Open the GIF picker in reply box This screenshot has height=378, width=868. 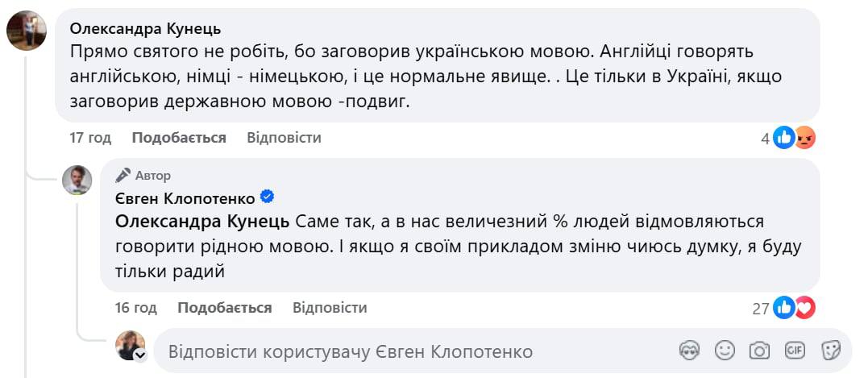click(795, 351)
